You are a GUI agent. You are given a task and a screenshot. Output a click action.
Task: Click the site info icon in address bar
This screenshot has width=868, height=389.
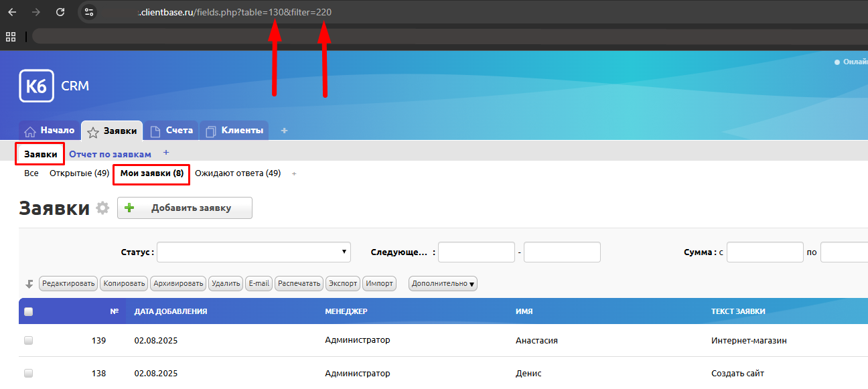pyautogui.click(x=89, y=12)
